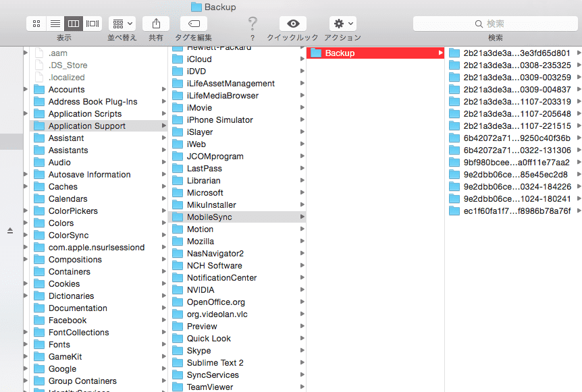The width and height of the screenshot is (582, 392).
Task: Click the Backup row's white arrow
Action: click(441, 53)
